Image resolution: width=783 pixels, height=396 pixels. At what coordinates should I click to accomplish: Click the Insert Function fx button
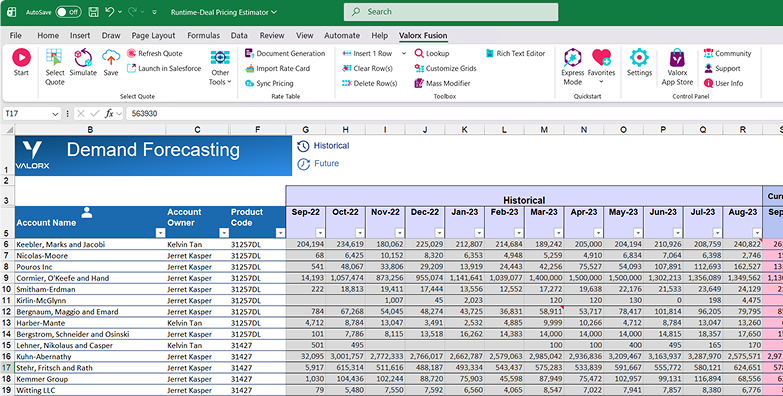point(109,114)
